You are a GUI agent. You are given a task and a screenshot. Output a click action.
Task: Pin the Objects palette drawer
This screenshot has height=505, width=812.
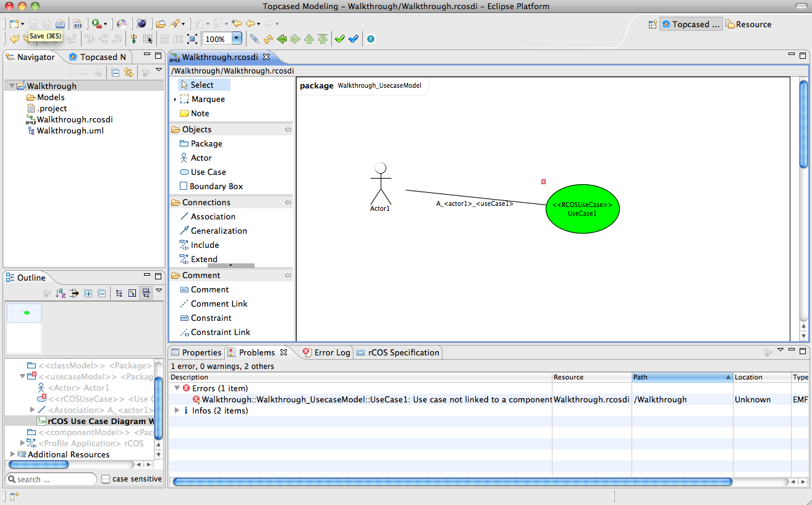[x=287, y=130]
